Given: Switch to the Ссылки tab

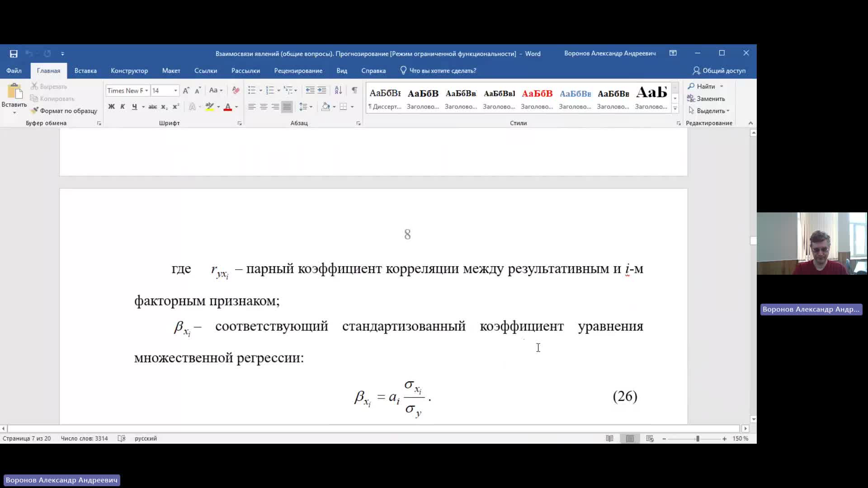Looking at the screenshot, I should [x=206, y=71].
